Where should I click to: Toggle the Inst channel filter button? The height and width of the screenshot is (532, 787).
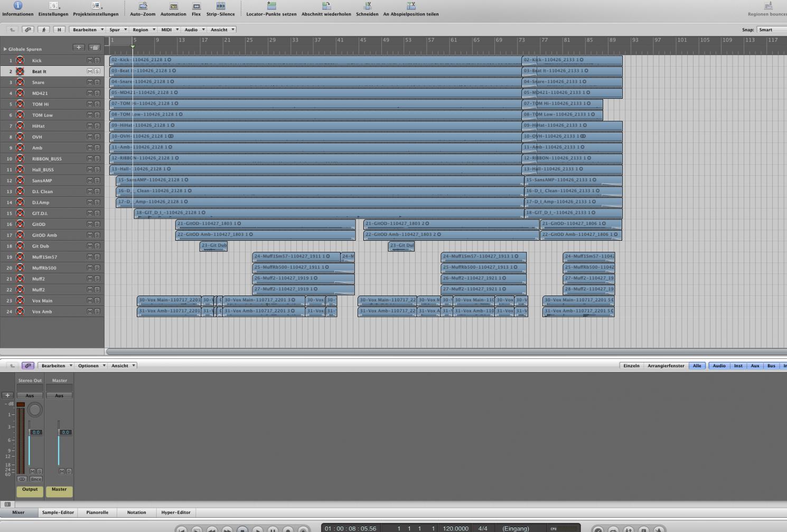pos(738,365)
